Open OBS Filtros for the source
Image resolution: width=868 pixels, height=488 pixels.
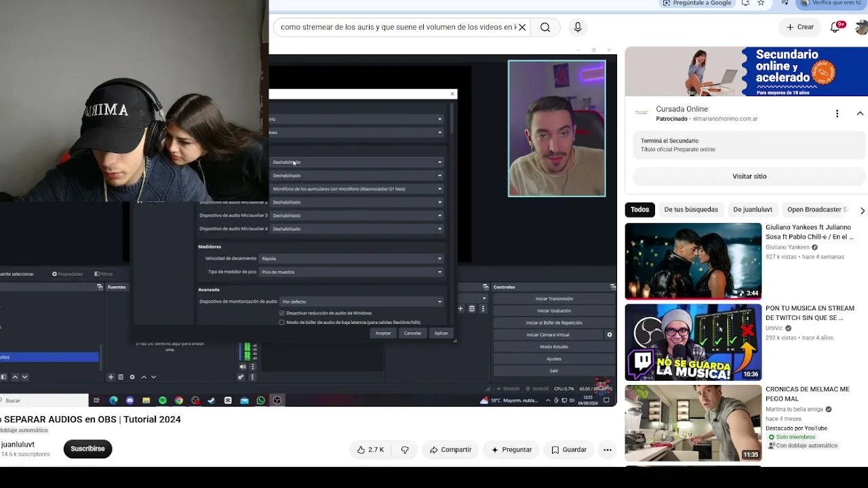coord(104,274)
